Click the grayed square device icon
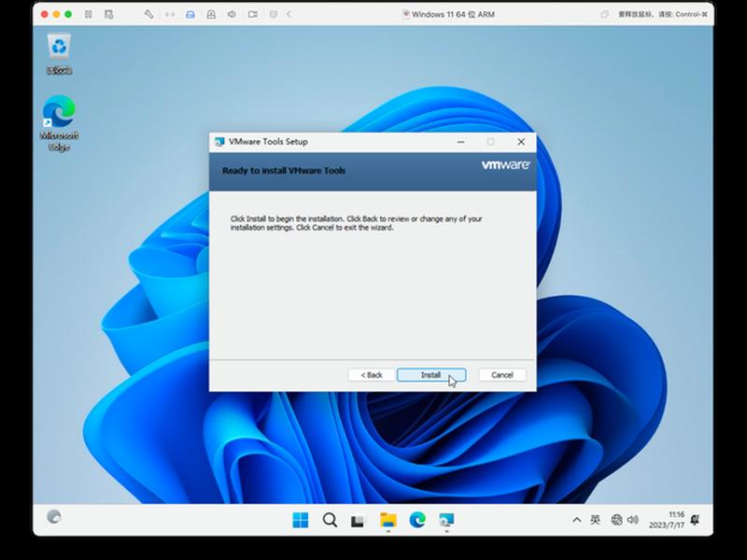This screenshot has height=560, width=747. point(274,14)
